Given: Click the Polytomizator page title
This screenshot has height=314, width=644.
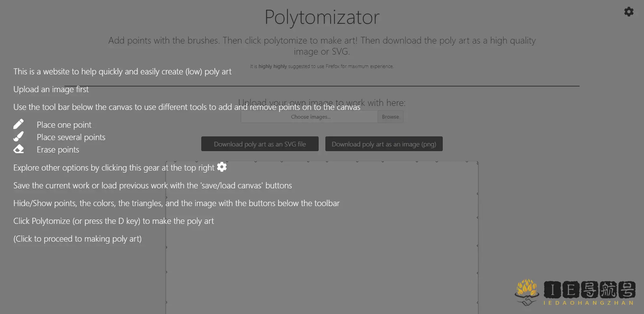Looking at the screenshot, I should (x=322, y=17).
